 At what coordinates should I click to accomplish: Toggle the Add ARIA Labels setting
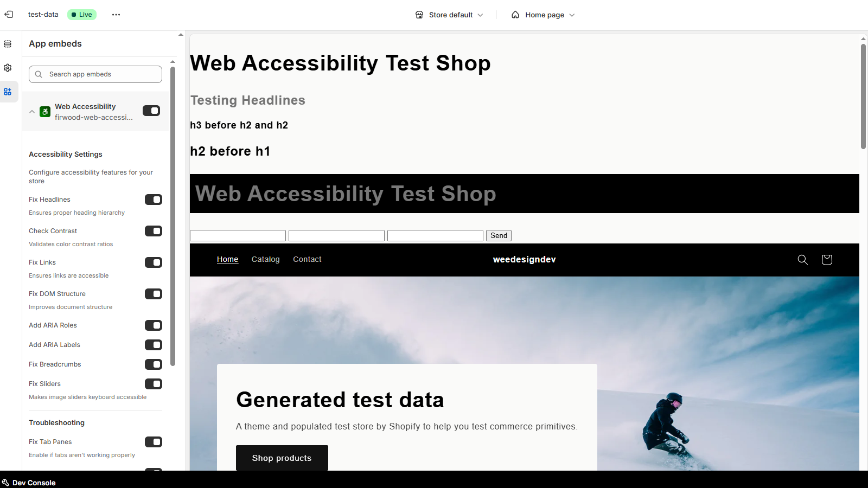(153, 345)
